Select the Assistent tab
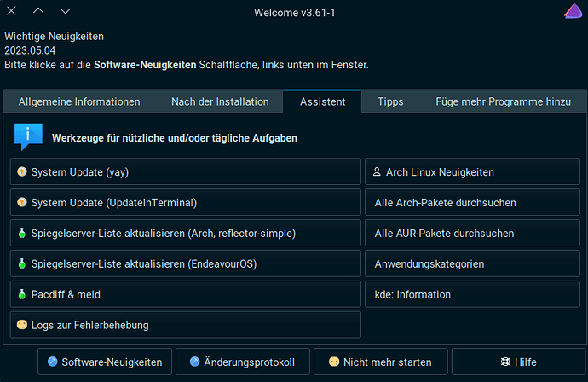 tap(322, 101)
